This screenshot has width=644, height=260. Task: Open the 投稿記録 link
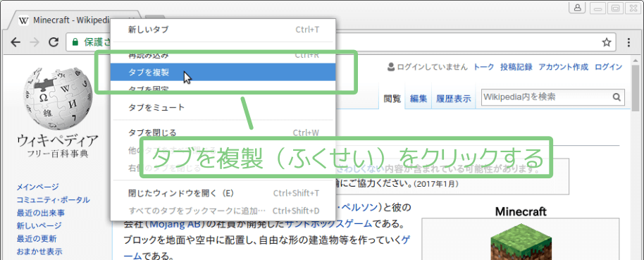tap(516, 67)
